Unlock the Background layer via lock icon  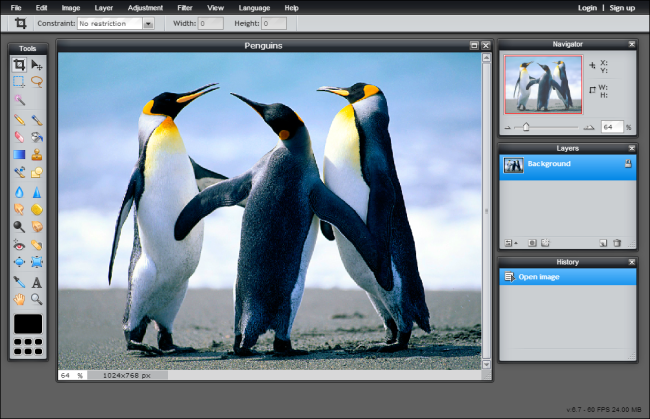tap(628, 163)
